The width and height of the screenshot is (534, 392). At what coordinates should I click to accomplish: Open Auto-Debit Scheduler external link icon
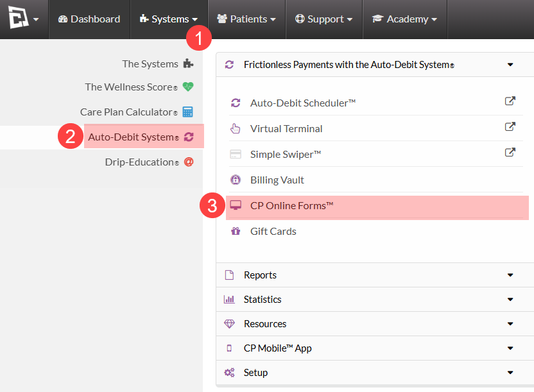[510, 101]
